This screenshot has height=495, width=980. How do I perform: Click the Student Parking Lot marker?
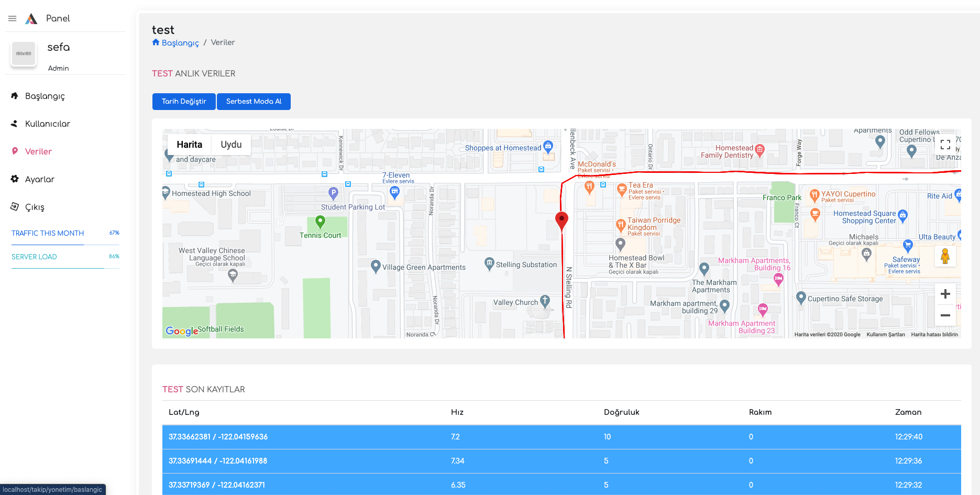click(x=333, y=194)
